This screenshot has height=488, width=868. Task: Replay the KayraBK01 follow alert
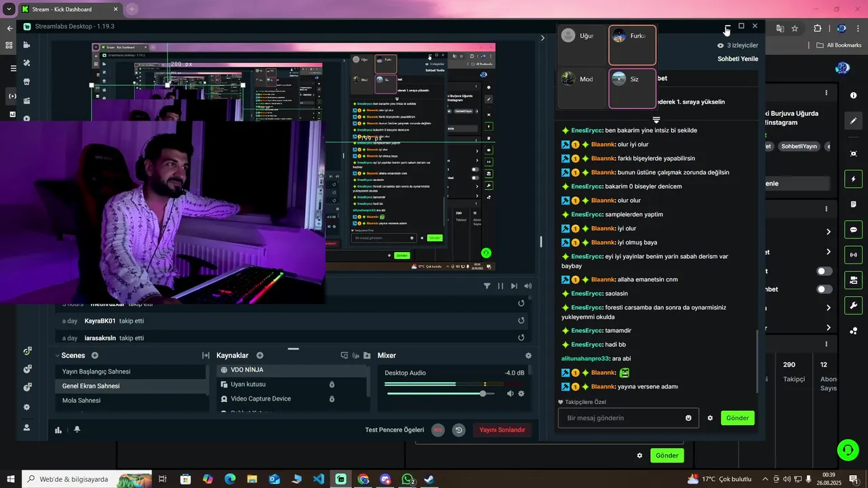pos(521,321)
